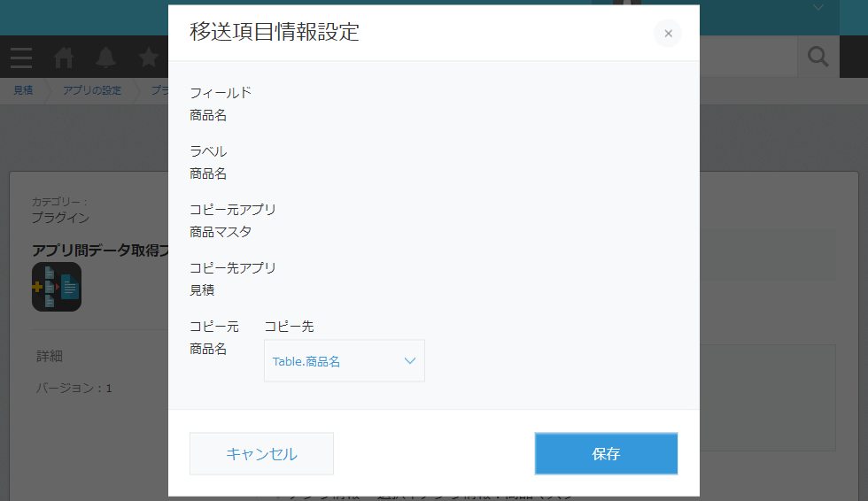Focus the header search input field
Viewport: 868px width, 501px height.
(748, 57)
